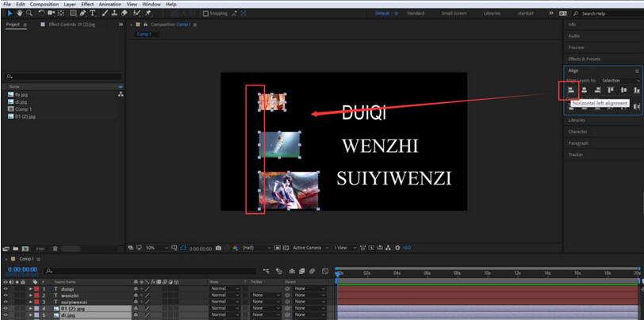Click the Search Help field

(x=609, y=13)
